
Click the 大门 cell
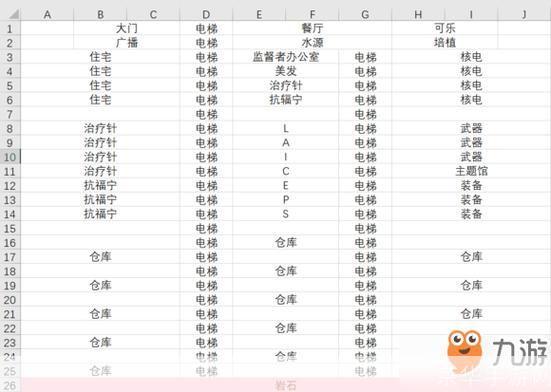point(127,28)
